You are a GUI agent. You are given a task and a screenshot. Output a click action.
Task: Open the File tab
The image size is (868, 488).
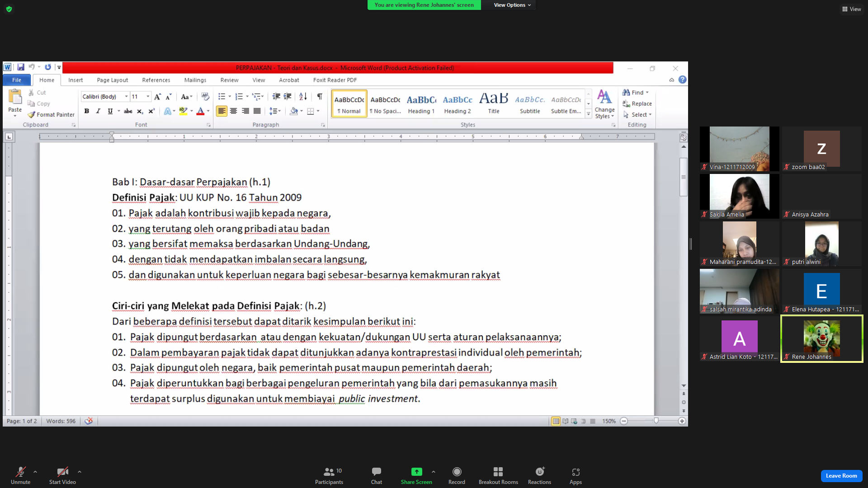[17, 80]
